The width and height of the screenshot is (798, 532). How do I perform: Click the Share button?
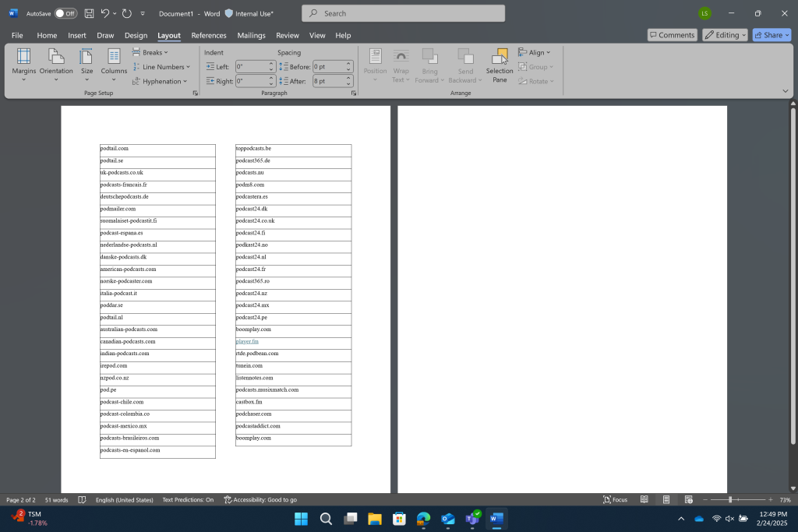pyautogui.click(x=772, y=35)
